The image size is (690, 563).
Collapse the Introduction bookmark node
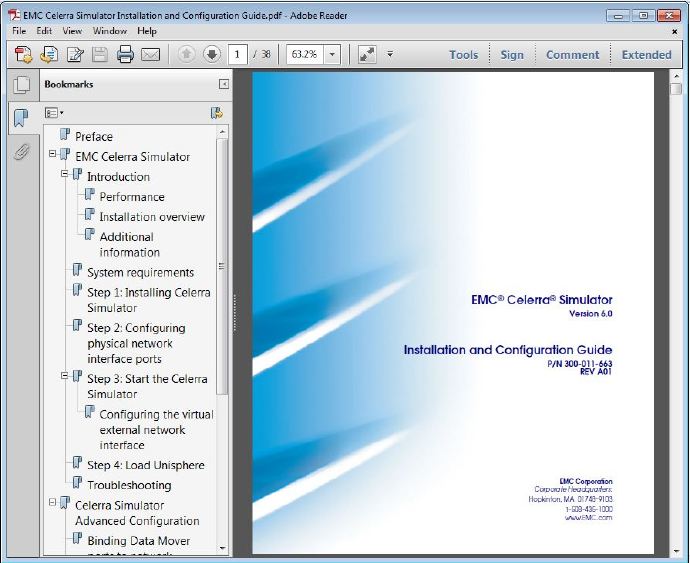[65, 173]
